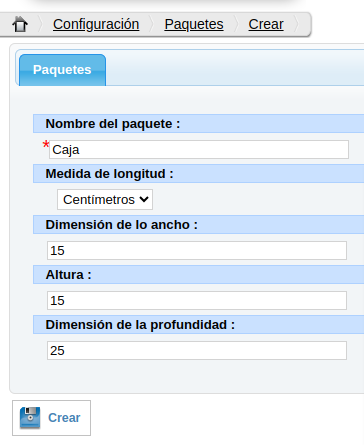This screenshot has height=445, width=364.
Task: Click the Dimensión de la profundidad header
Action: pos(140,325)
